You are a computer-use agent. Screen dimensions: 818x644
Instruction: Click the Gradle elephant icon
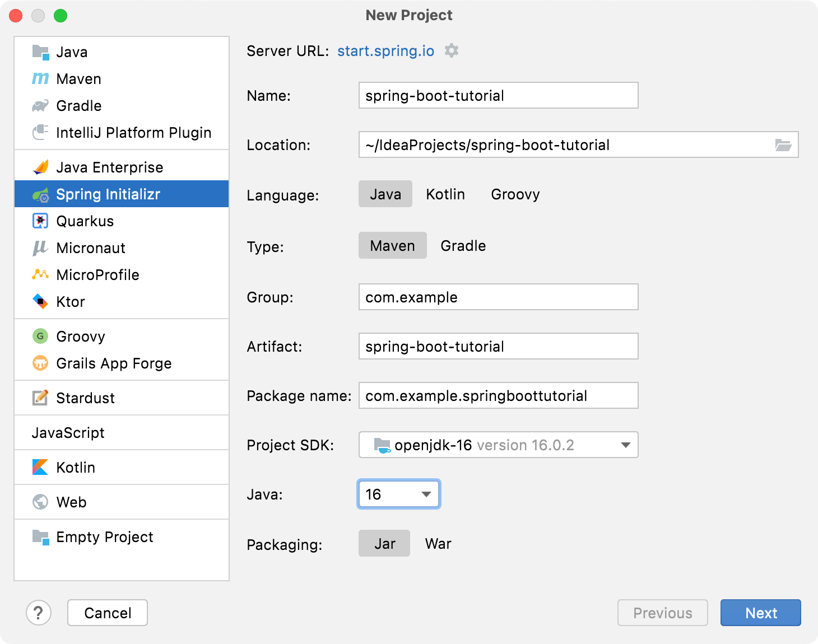[40, 106]
